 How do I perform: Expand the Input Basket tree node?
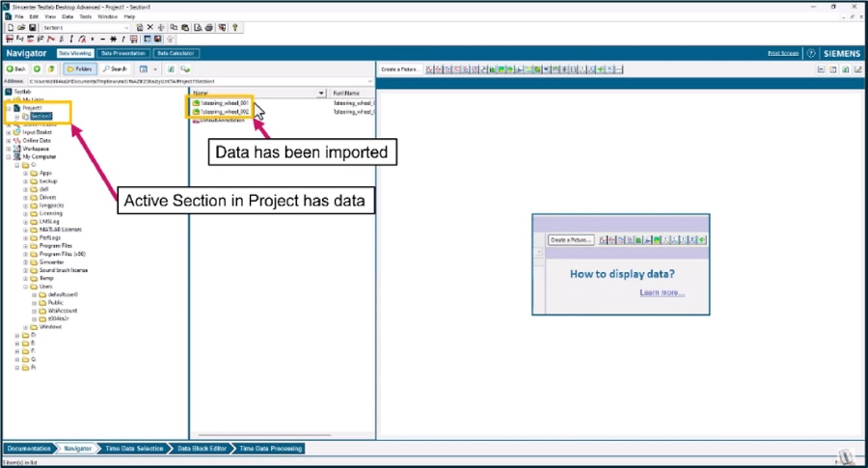[9, 132]
